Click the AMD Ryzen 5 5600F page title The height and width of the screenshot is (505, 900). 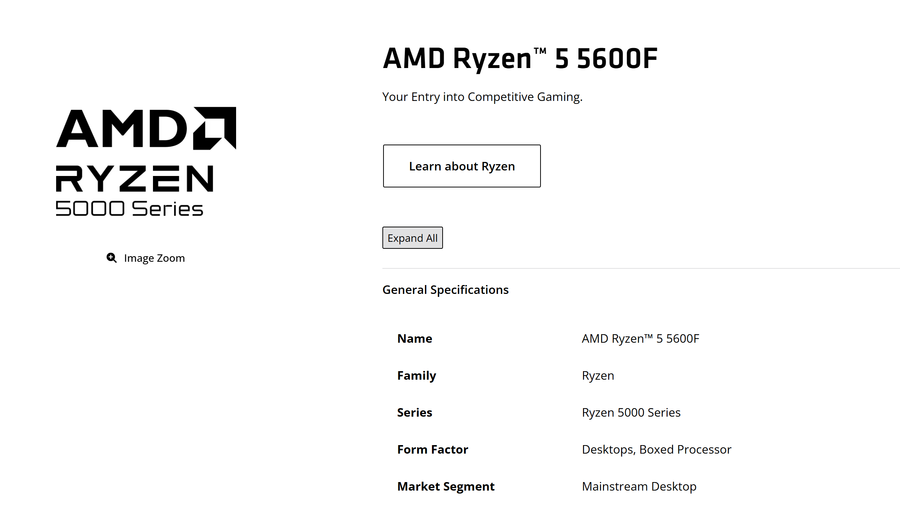(520, 59)
